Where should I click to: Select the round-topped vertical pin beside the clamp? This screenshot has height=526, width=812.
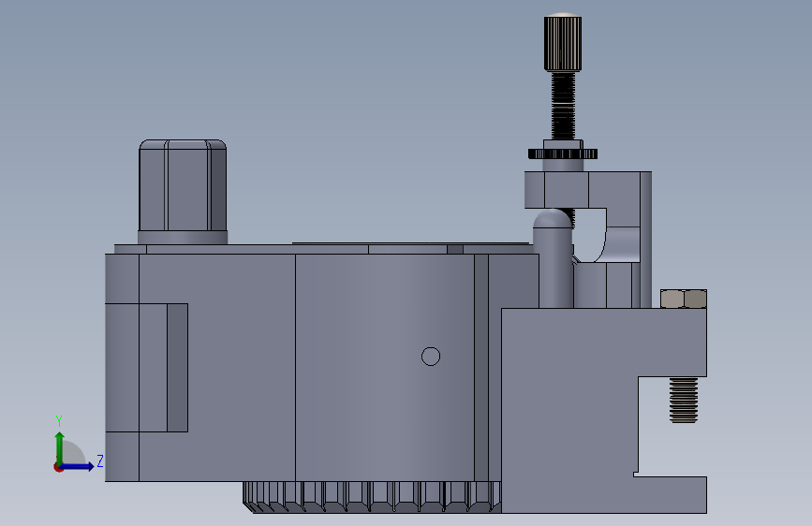click(x=554, y=258)
